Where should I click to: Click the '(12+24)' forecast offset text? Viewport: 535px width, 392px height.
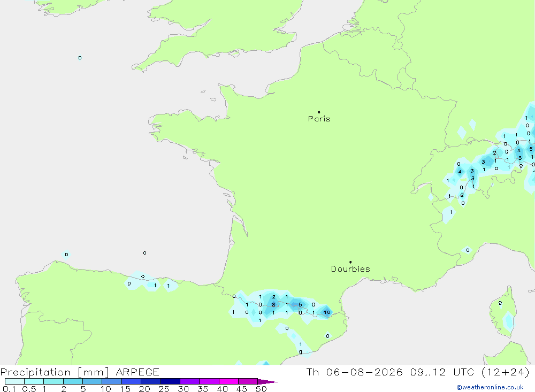[x=506, y=372]
